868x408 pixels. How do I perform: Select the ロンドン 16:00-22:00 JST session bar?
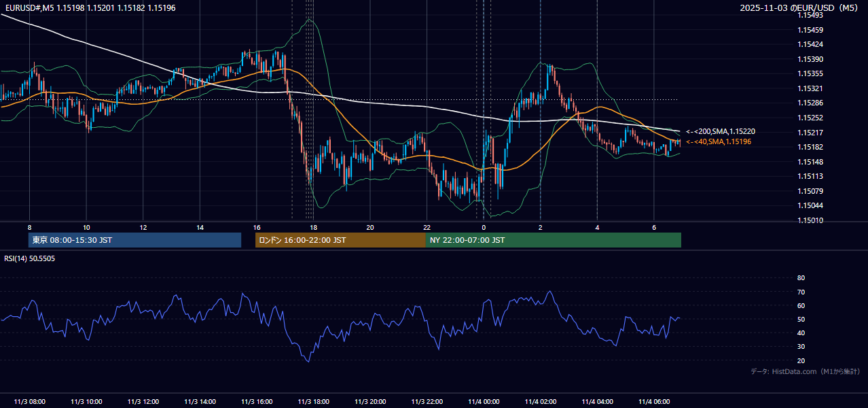(x=340, y=240)
